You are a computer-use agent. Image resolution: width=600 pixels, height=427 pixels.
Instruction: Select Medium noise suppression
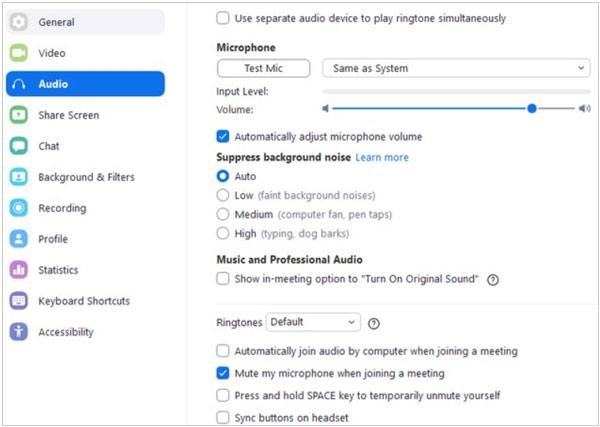pyautogui.click(x=223, y=214)
